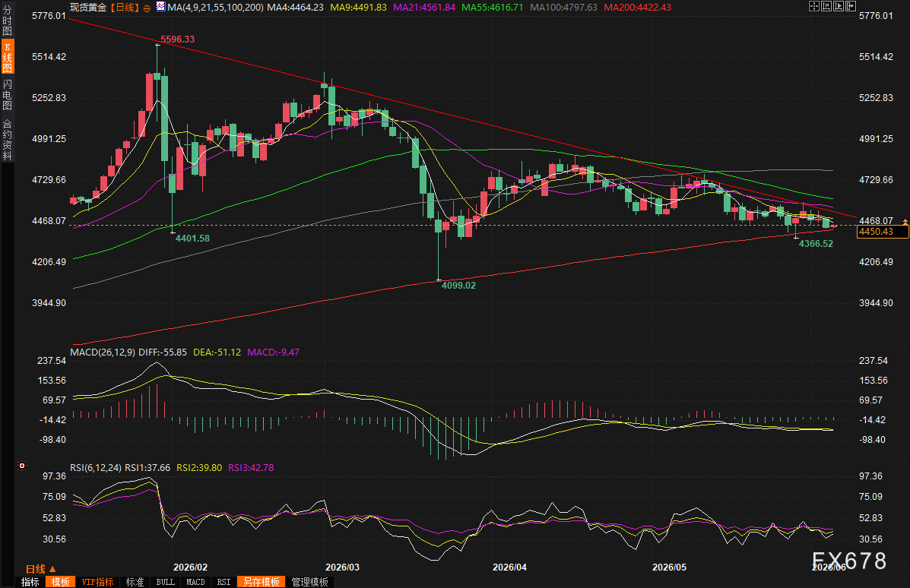The height and width of the screenshot is (588, 910).
Task: Select the 指标 tab at bottom
Action: click(30, 582)
